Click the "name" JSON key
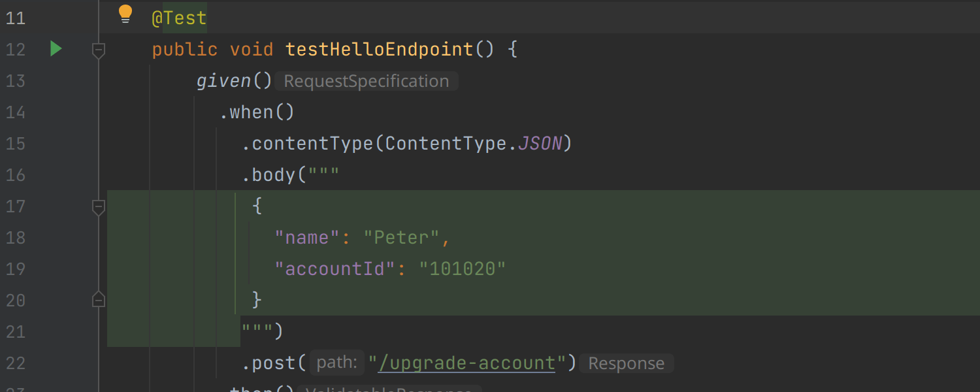 click(307, 238)
